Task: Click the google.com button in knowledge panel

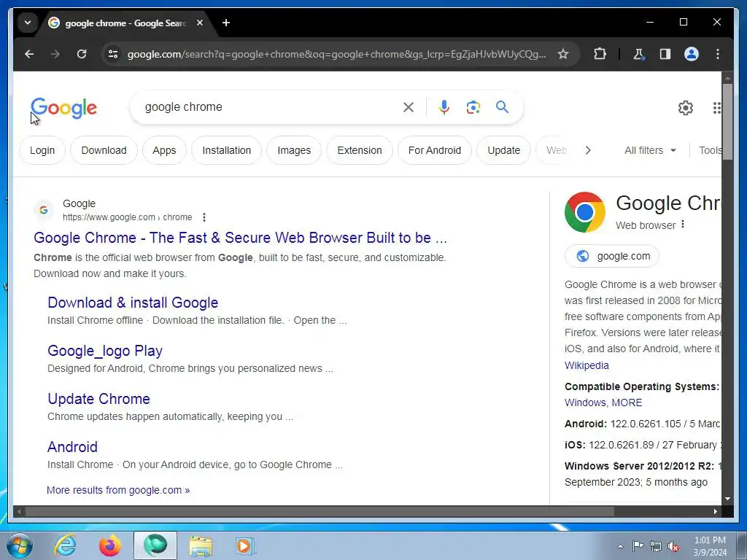Action: [x=612, y=256]
